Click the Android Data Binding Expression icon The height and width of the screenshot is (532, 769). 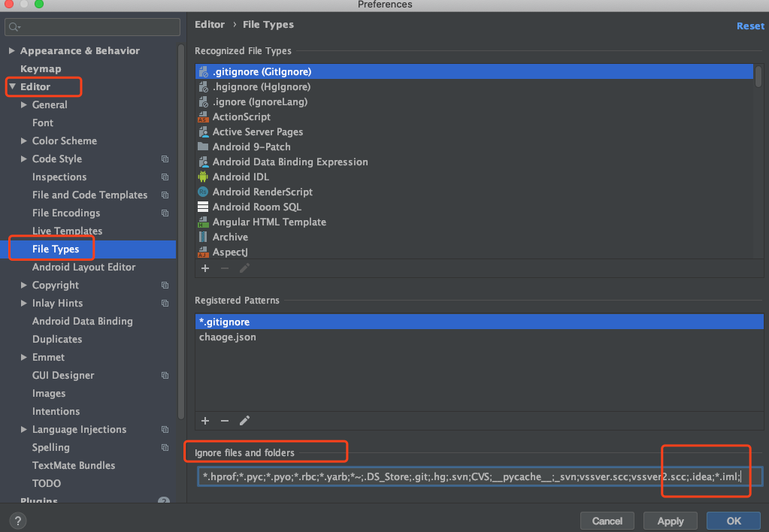click(203, 162)
